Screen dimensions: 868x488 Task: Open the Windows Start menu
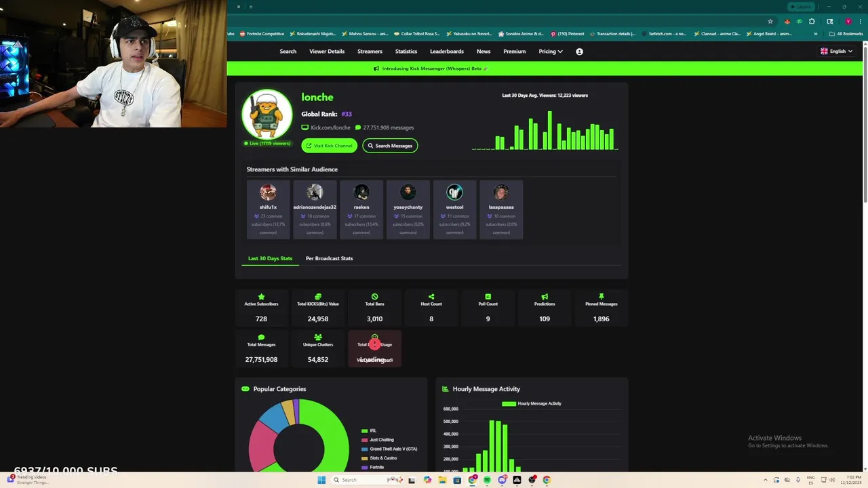pyautogui.click(x=321, y=480)
